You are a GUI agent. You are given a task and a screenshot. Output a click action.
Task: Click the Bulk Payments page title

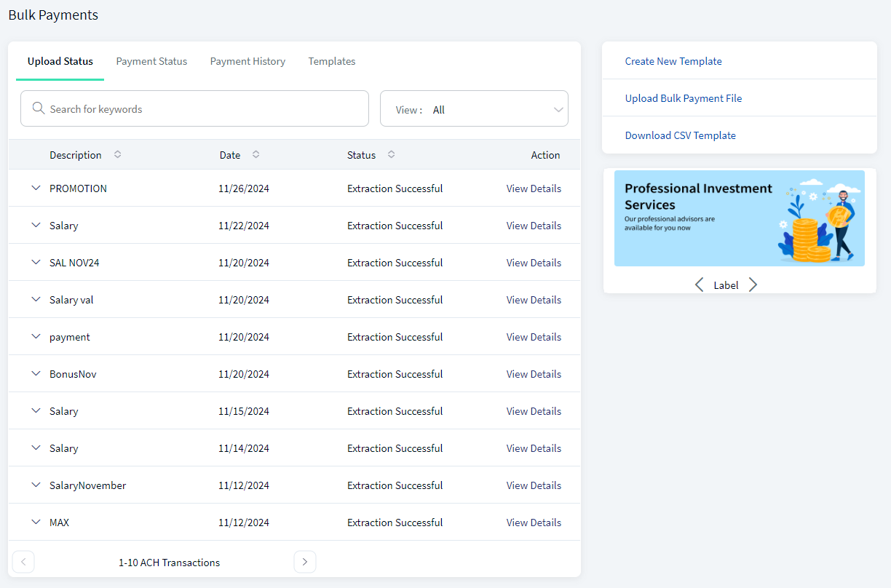[53, 15]
